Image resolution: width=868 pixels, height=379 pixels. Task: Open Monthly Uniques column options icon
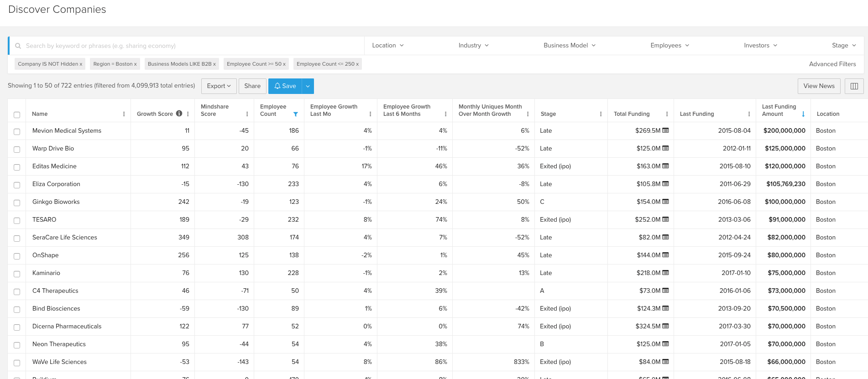[528, 114]
